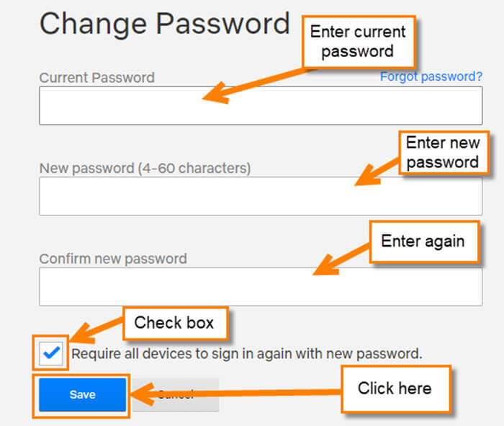Click the orange arrowhead pointing at checkbox

pyautogui.click(x=82, y=334)
